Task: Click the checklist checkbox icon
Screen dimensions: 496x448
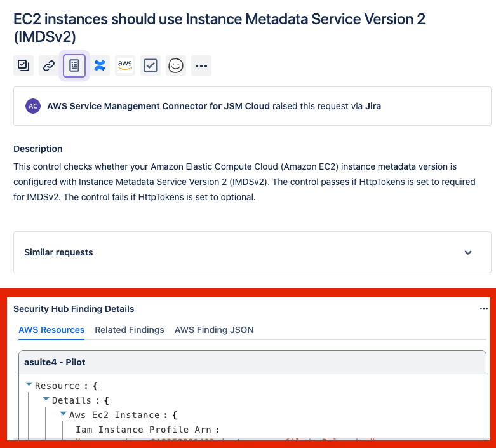Action: (151, 65)
